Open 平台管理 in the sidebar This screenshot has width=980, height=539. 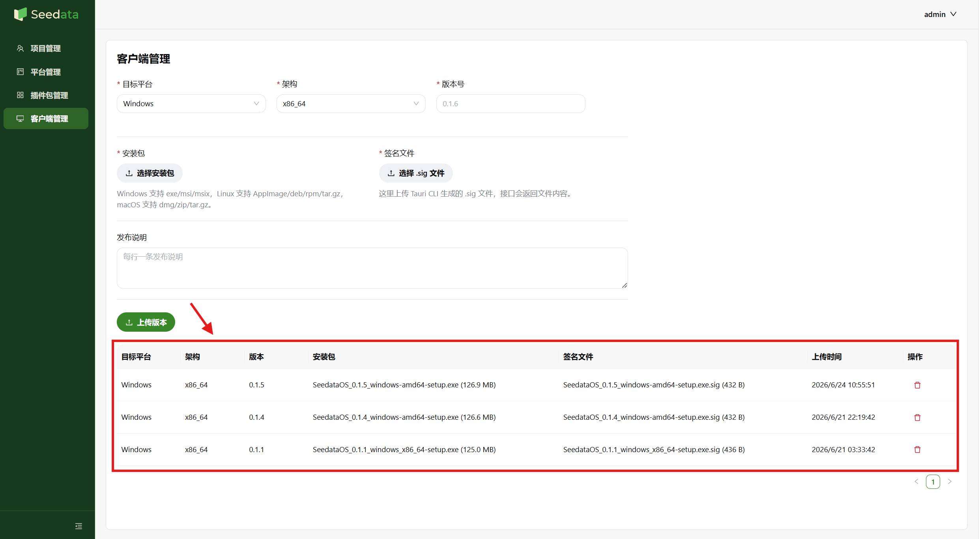(x=46, y=72)
